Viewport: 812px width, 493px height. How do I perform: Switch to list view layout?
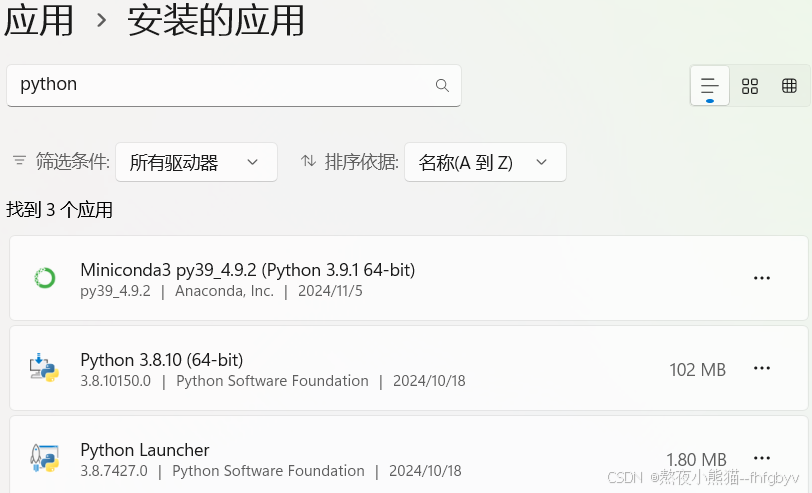click(x=709, y=86)
